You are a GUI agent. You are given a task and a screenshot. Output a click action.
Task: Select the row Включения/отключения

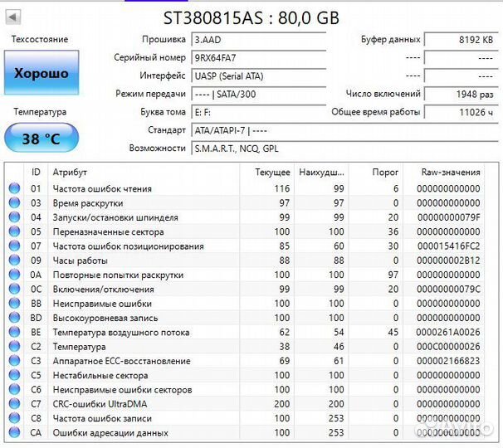pyautogui.click(x=244, y=289)
